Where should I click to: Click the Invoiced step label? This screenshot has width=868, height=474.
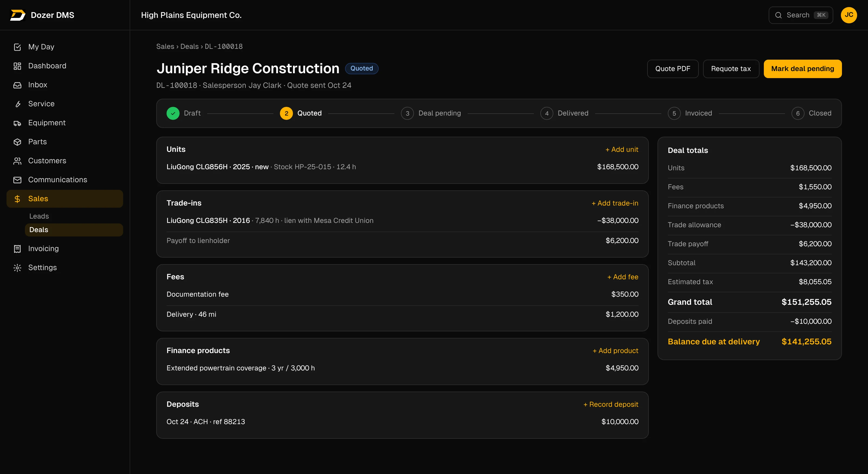pyautogui.click(x=698, y=113)
